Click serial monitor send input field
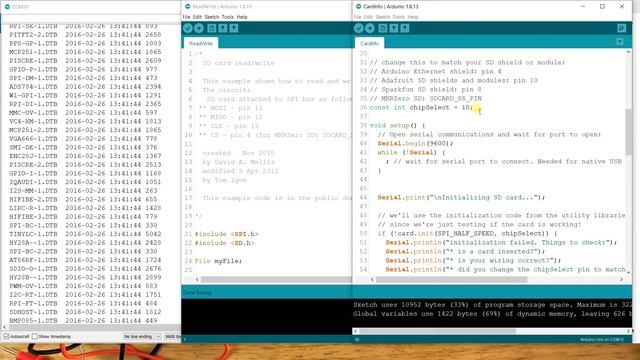 tap(91, 18)
